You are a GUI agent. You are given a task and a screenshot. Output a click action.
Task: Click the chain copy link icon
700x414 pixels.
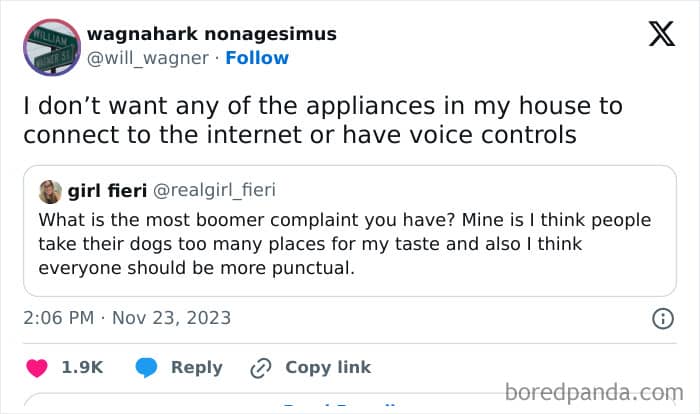260,367
